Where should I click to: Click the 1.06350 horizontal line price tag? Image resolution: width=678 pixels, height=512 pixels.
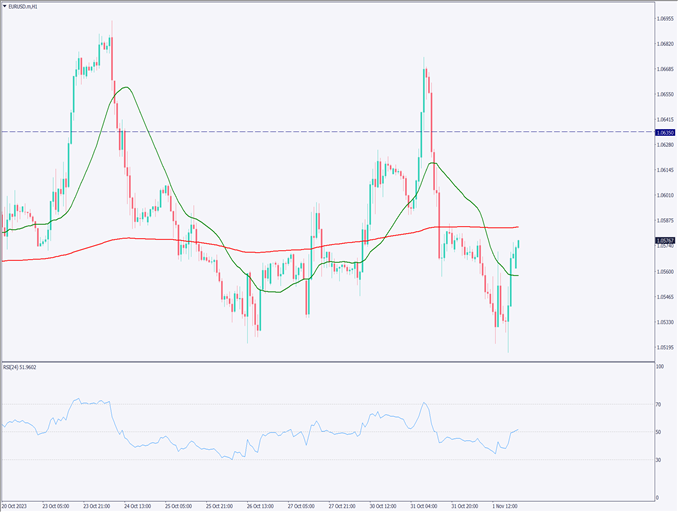click(x=665, y=132)
